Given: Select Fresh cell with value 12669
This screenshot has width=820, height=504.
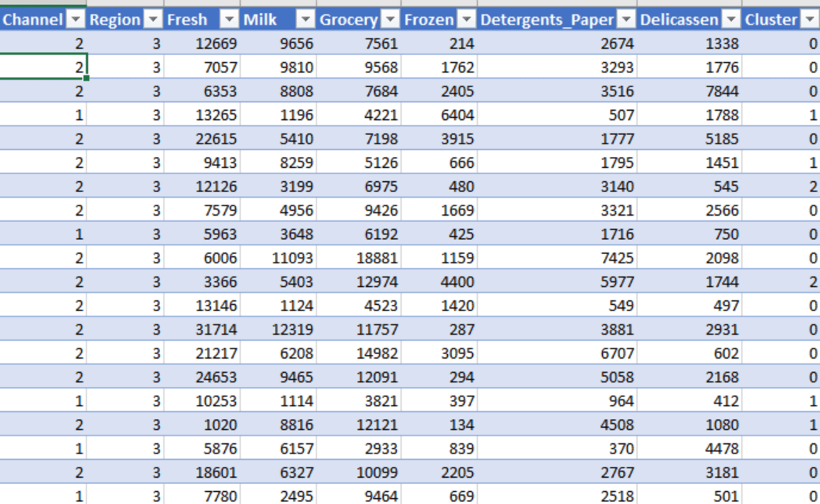Looking at the screenshot, I should tap(202, 44).
